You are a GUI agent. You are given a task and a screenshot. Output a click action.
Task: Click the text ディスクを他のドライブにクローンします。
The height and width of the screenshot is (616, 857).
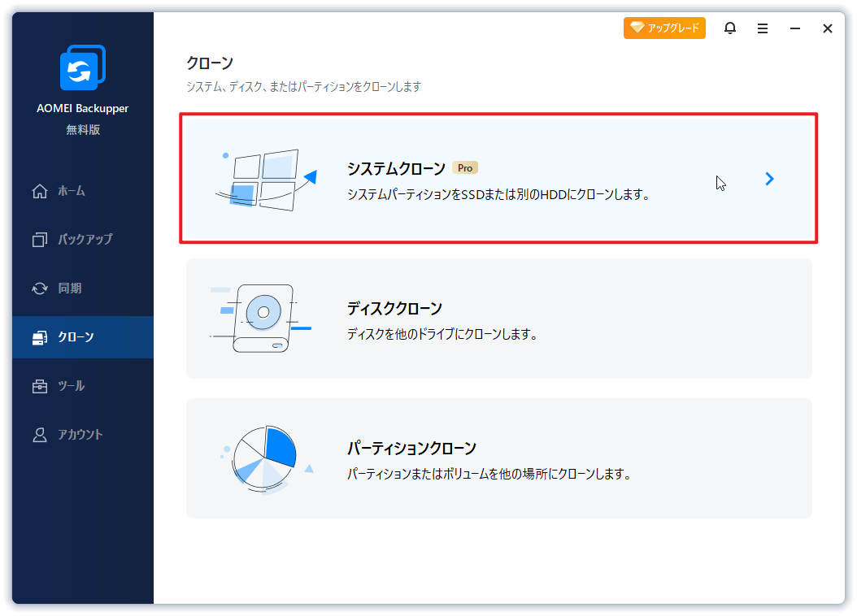[442, 334]
